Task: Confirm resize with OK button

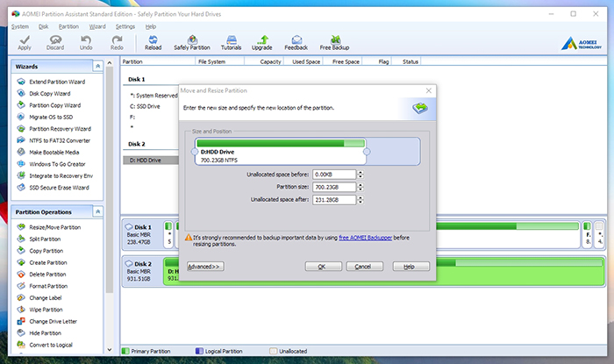Action: coord(324,267)
